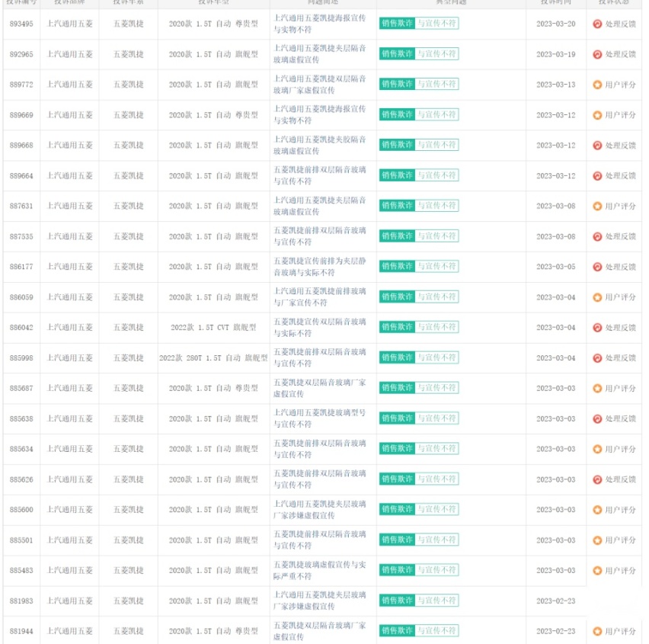This screenshot has height=644, width=649.
Task: Open the problem description link for complaint 886042
Action: point(319,327)
